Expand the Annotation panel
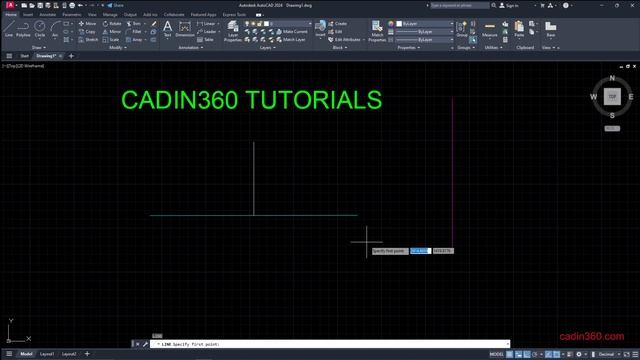 point(191,48)
